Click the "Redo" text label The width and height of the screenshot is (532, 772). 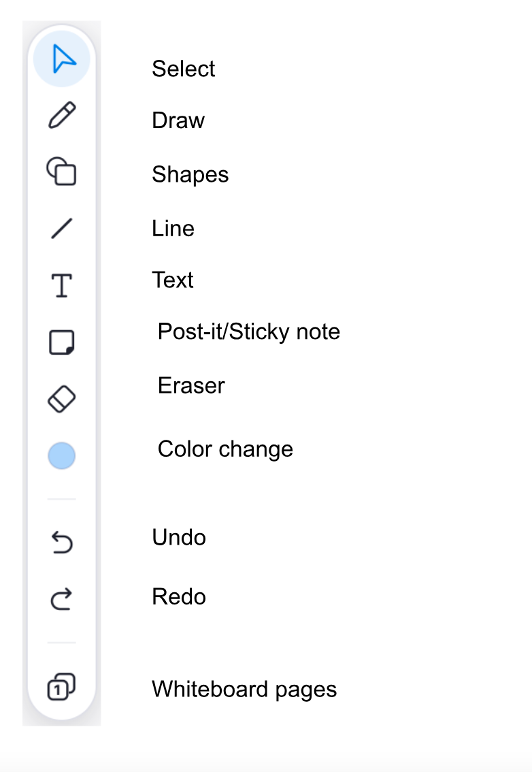tap(179, 596)
